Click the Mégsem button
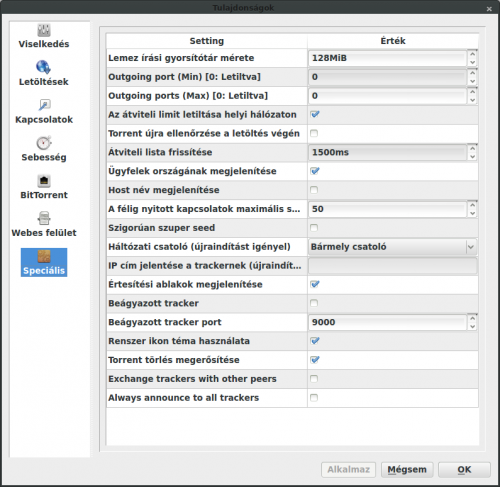This screenshot has height=487, width=500. pos(407,470)
